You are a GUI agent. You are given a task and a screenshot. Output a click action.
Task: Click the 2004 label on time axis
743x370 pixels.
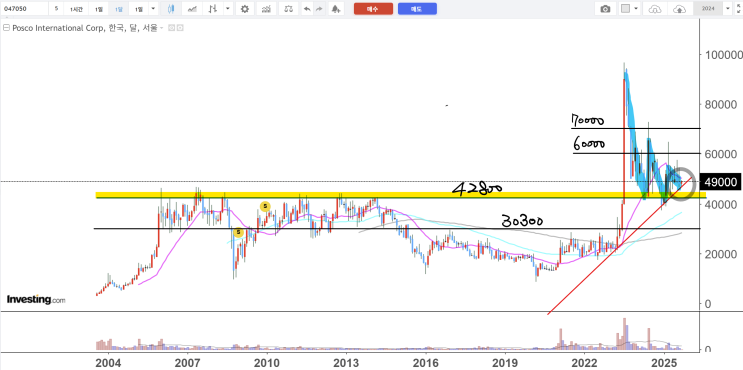[x=109, y=362]
